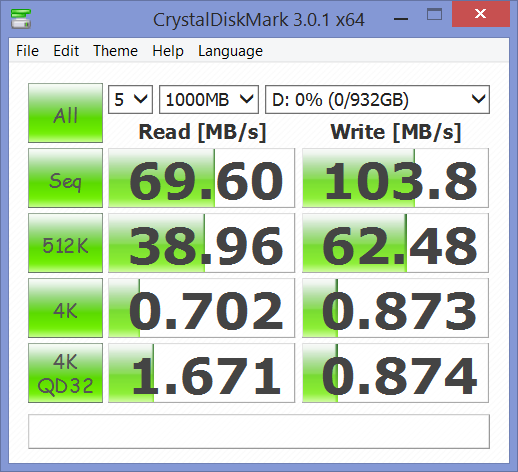The height and width of the screenshot is (472, 518).
Task: Click the CrystalDiskMark app icon in title bar
Action: pos(21,19)
